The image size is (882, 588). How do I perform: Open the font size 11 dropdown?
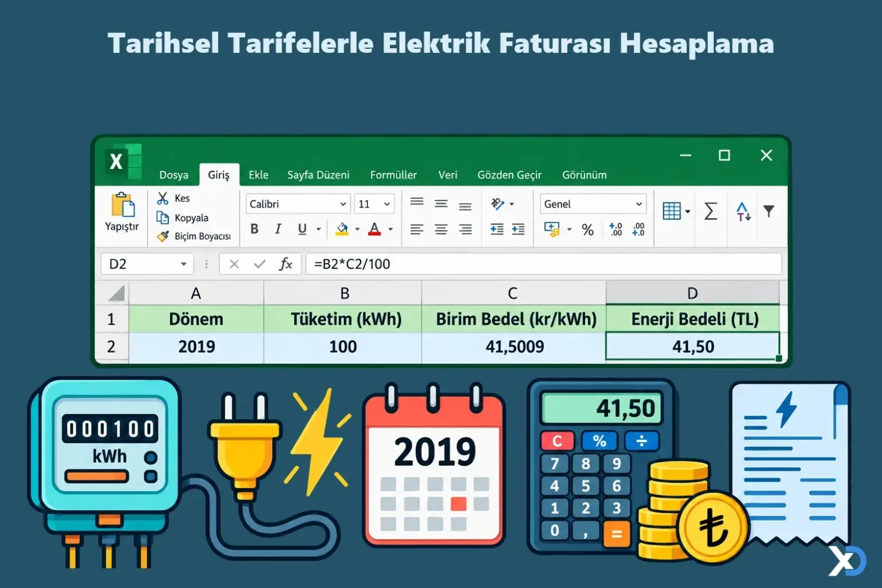pos(374,204)
